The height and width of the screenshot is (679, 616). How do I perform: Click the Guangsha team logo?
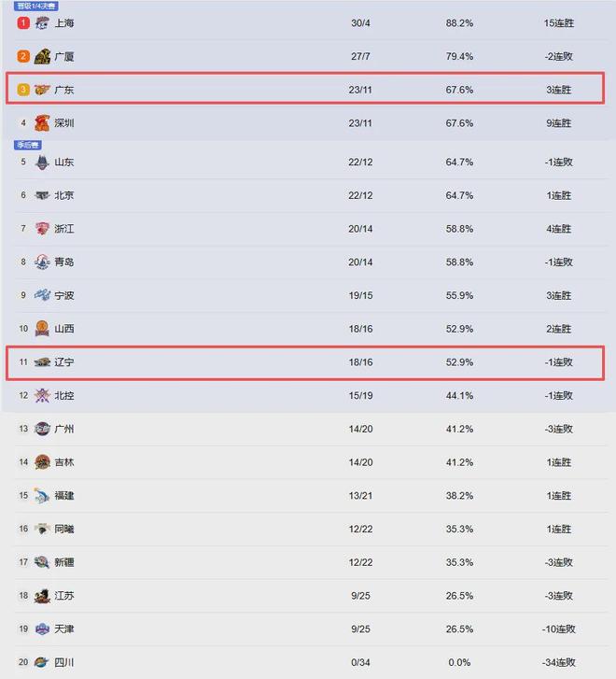click(x=42, y=57)
